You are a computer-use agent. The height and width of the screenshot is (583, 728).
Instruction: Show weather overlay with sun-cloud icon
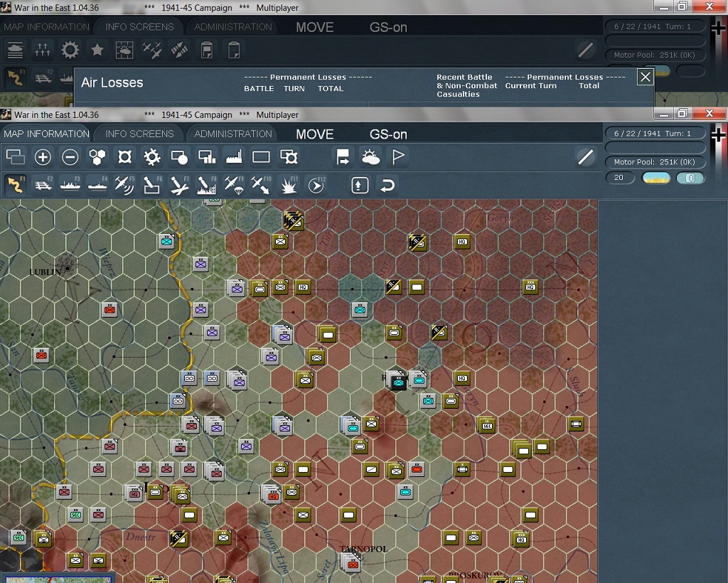tap(370, 157)
